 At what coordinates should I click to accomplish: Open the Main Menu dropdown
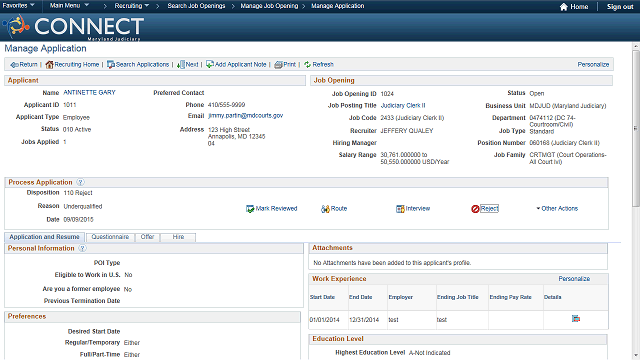click(x=69, y=6)
